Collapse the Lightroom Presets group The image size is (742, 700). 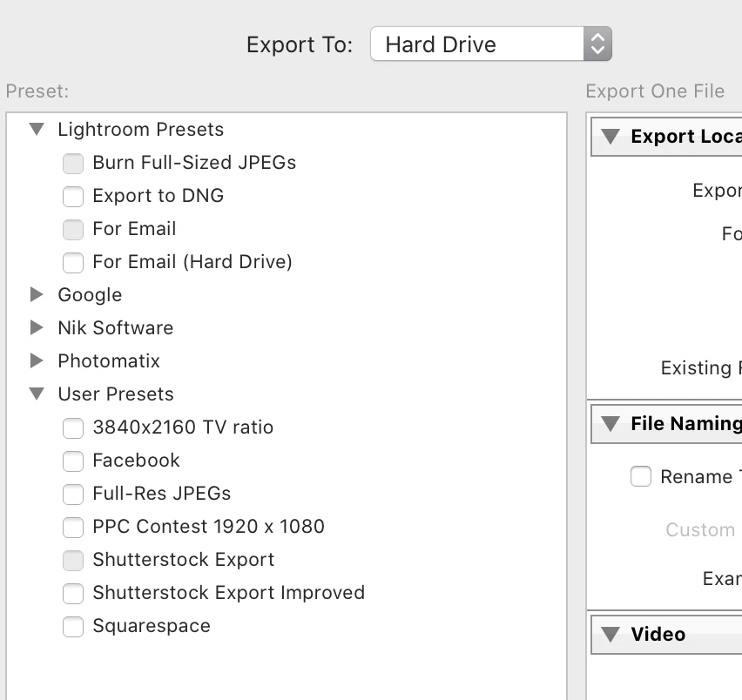pos(37,129)
